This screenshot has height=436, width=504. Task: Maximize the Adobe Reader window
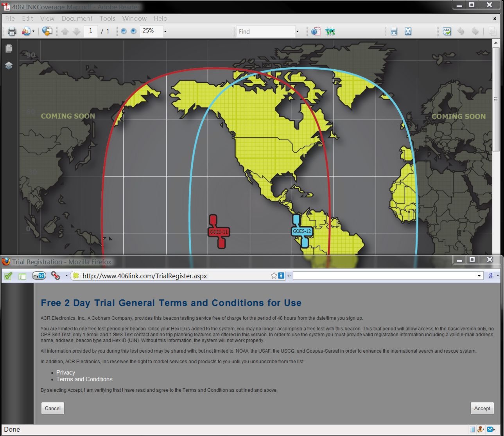(x=472, y=5)
